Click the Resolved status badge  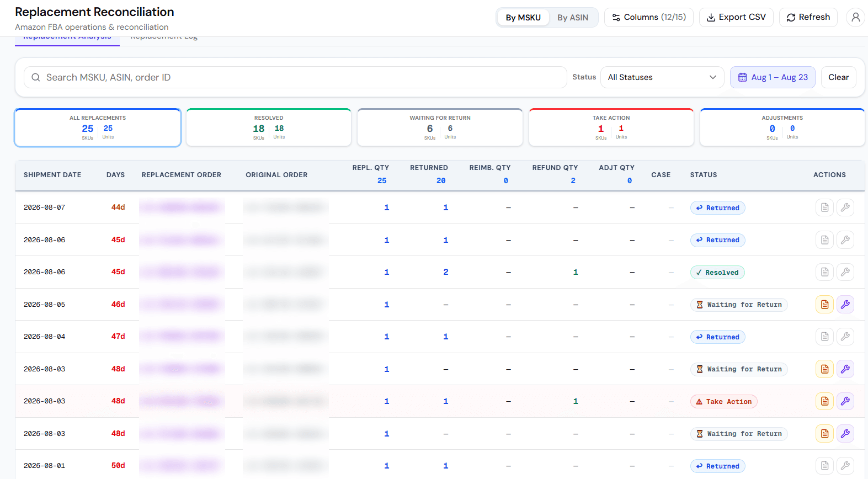[717, 273]
